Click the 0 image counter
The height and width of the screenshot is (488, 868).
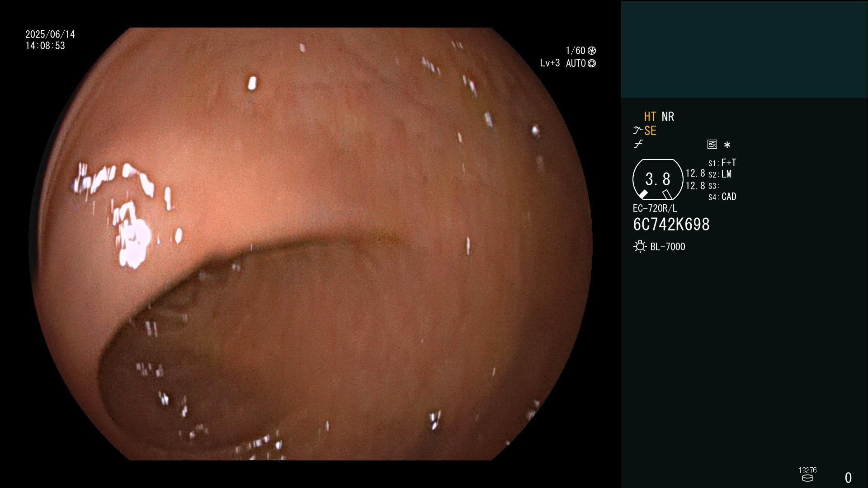pos(848,478)
